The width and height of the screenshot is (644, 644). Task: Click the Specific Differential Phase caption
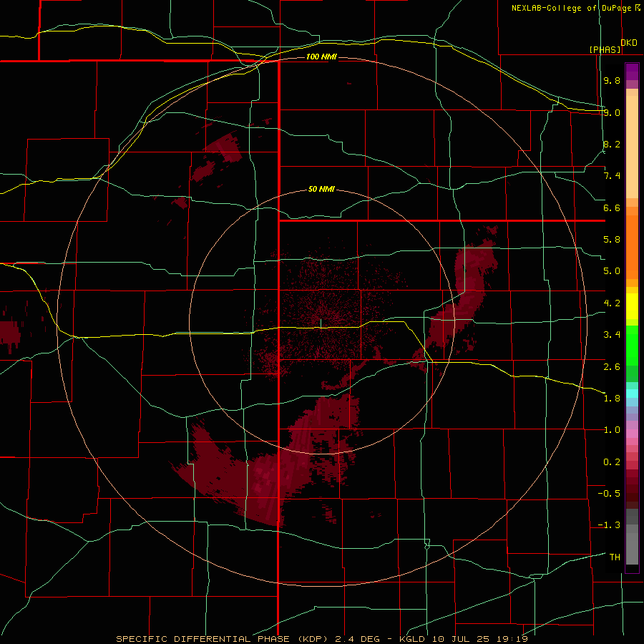pyautogui.click(x=321, y=639)
